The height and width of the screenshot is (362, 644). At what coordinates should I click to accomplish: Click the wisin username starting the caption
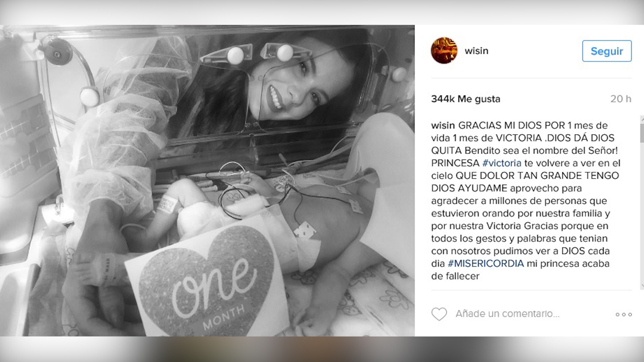pyautogui.click(x=443, y=125)
